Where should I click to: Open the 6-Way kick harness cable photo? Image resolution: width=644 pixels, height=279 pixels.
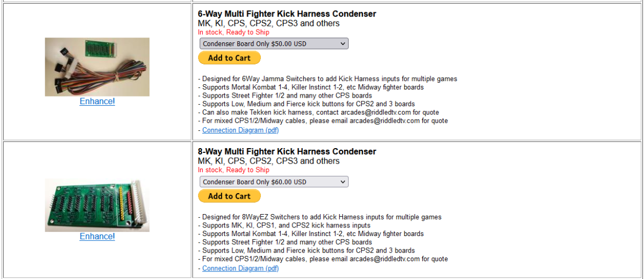click(97, 67)
